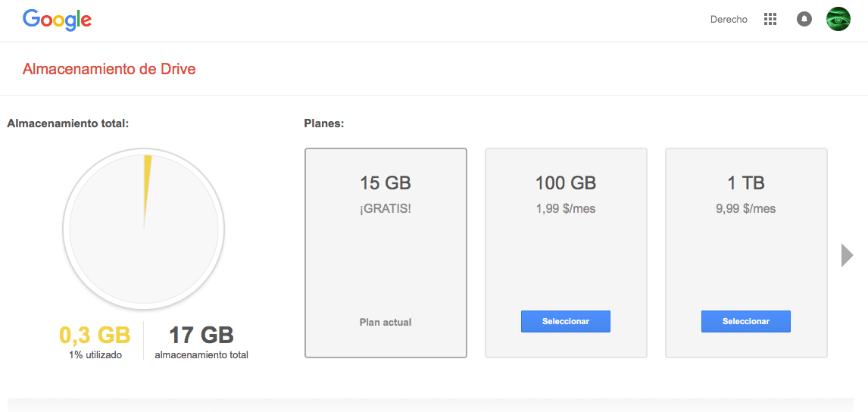This screenshot has width=868, height=412.
Task: Click the 17 GB total storage value
Action: [201, 335]
